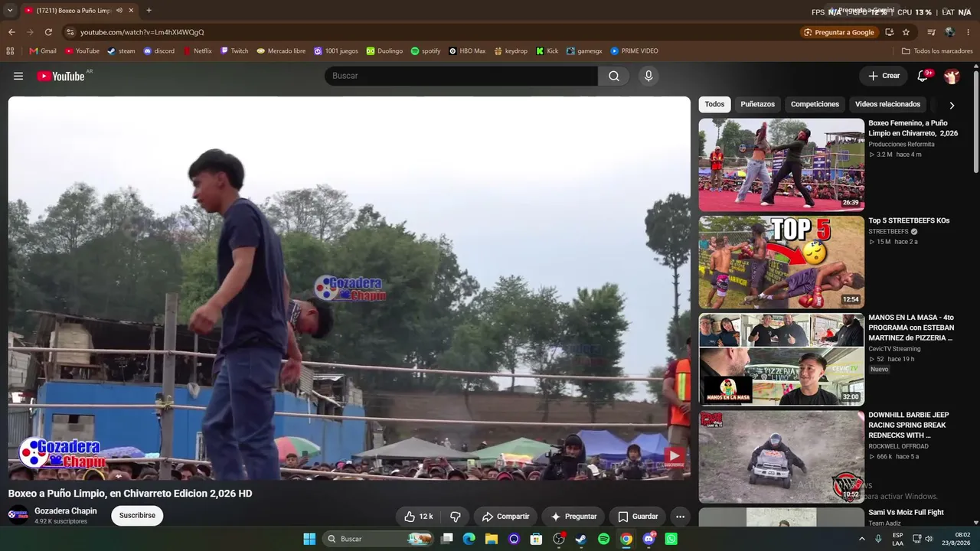This screenshot has height=551, width=980.
Task: Open the Gozadera Chapin channel name
Action: click(66, 511)
